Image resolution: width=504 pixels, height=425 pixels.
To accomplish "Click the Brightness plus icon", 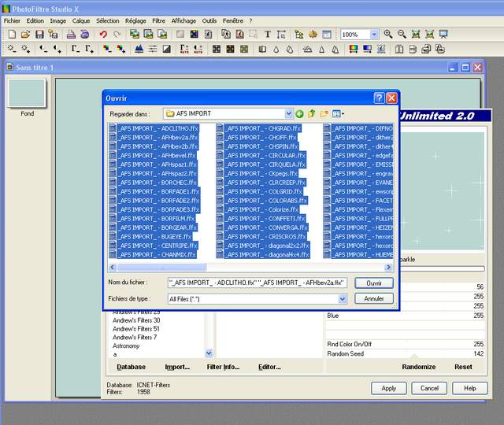I will click(26, 49).
